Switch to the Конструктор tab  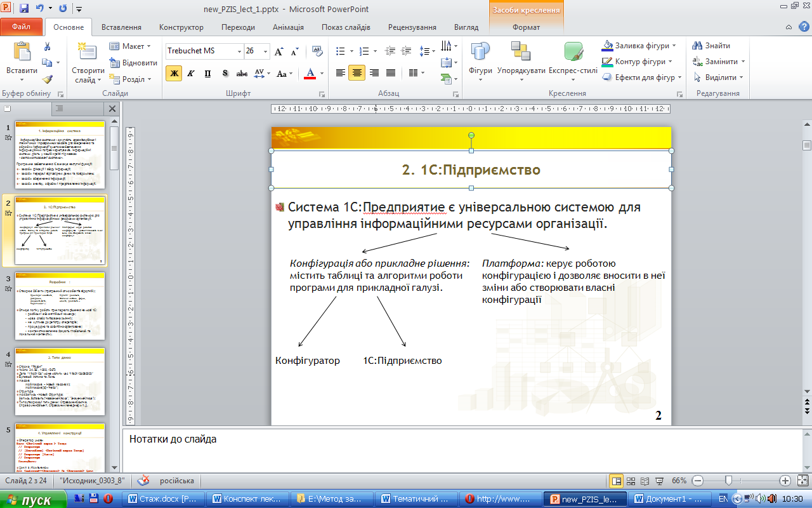pos(181,27)
